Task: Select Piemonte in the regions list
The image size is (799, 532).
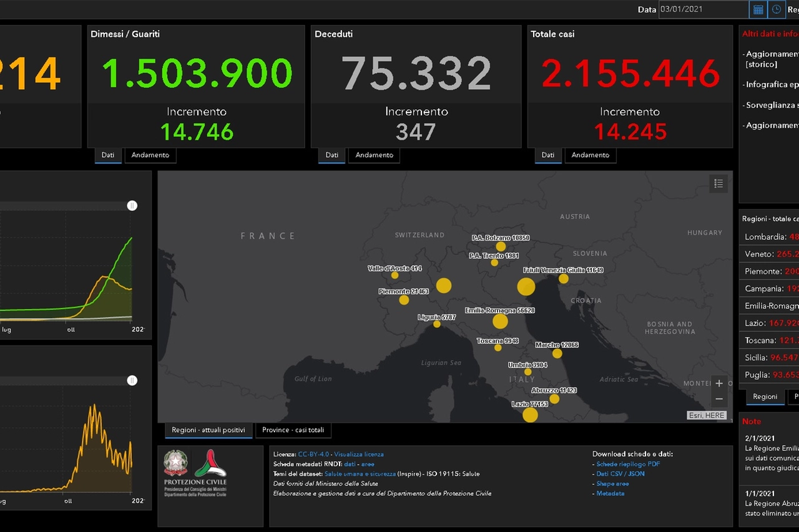Action: (770, 271)
